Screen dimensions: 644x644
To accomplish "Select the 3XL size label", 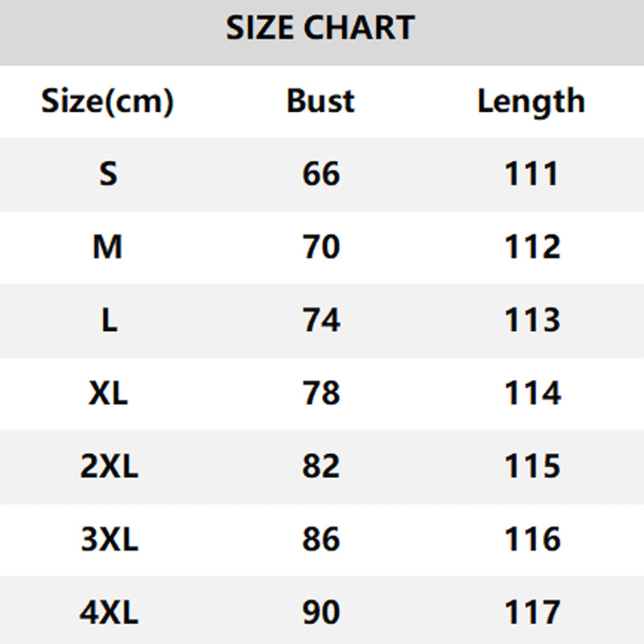I will click(x=109, y=539).
